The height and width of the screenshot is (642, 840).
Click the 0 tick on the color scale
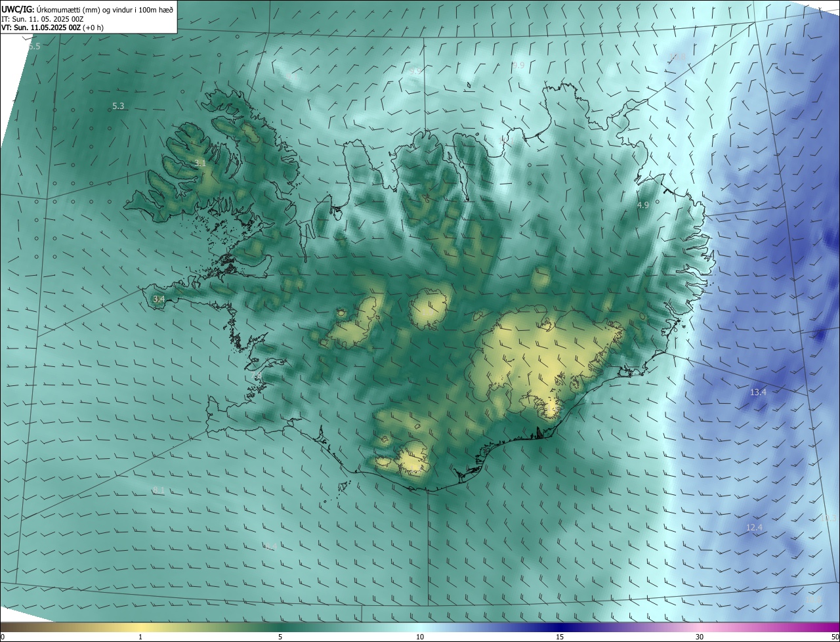3,637
